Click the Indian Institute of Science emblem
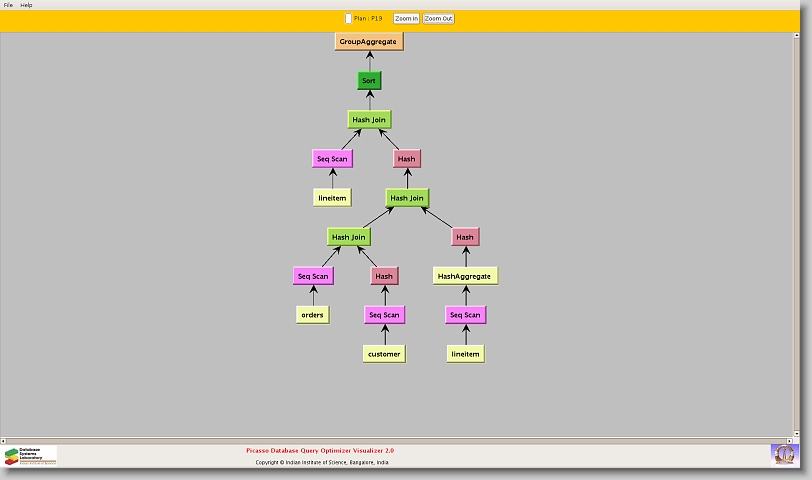This screenshot has width=812, height=480. pos(784,454)
